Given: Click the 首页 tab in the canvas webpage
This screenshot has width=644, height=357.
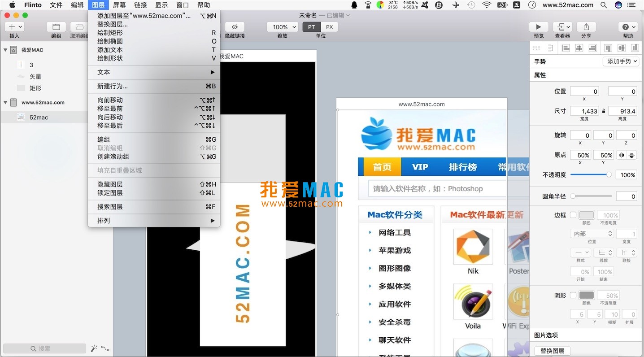Looking at the screenshot, I should tap(382, 167).
